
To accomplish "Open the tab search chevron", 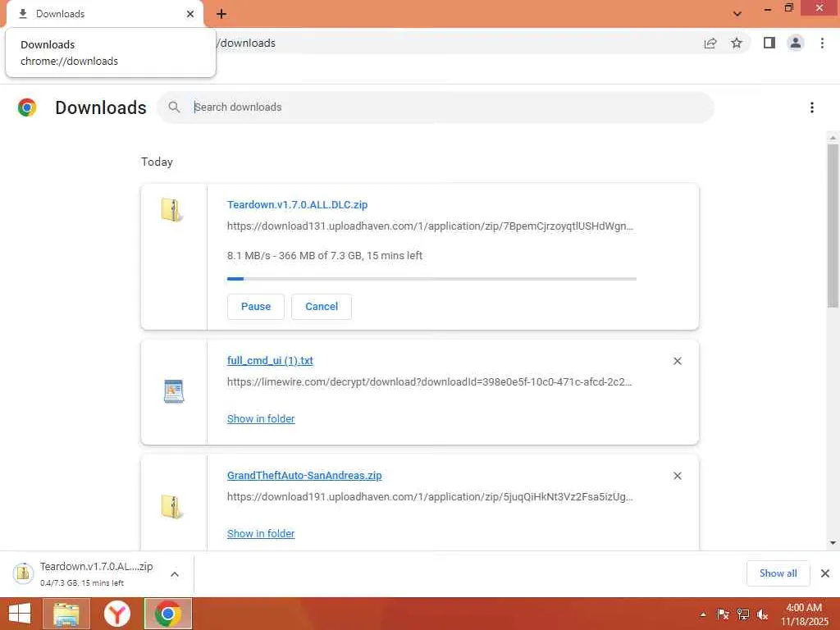I will tap(737, 14).
